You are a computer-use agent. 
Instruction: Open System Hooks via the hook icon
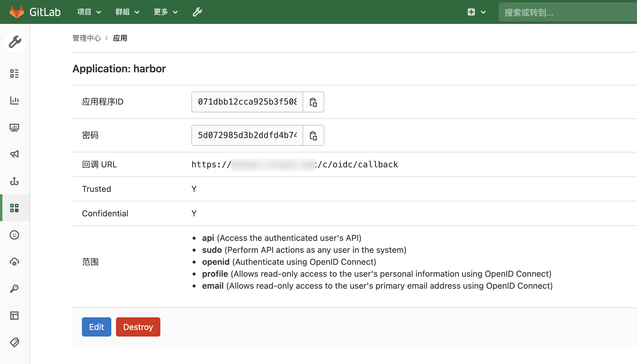tap(14, 181)
